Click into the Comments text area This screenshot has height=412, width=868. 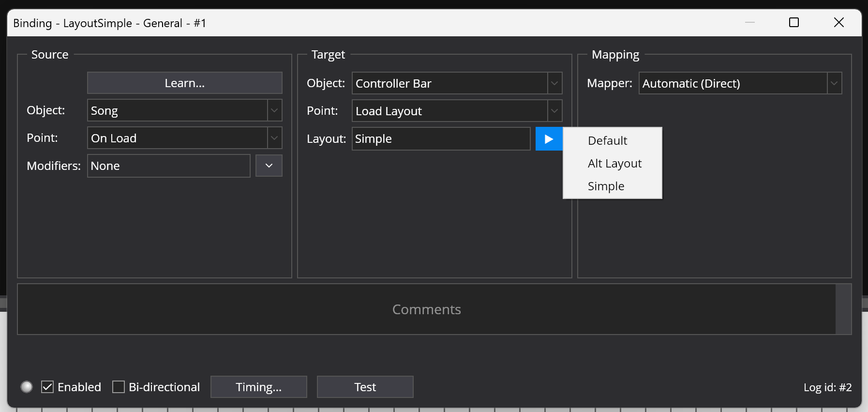pos(426,309)
